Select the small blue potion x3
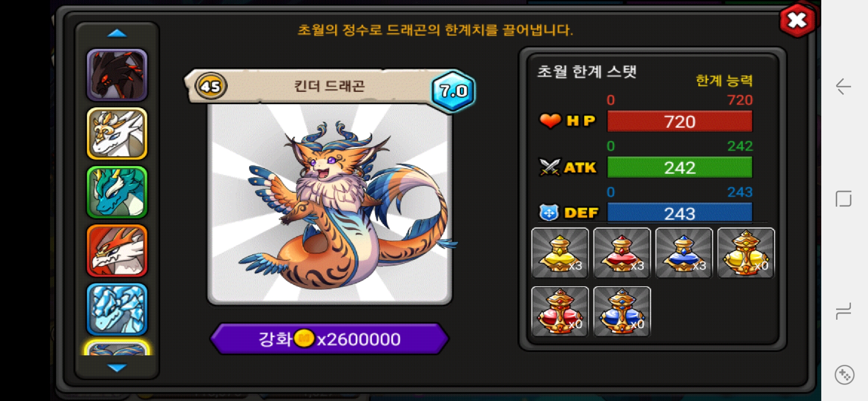Image resolution: width=868 pixels, height=401 pixels. tap(684, 253)
